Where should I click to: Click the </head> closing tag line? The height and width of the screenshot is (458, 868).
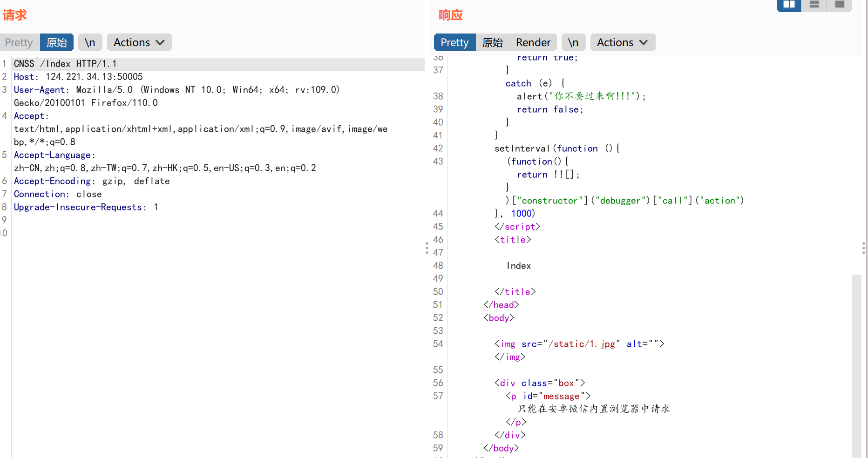(501, 305)
